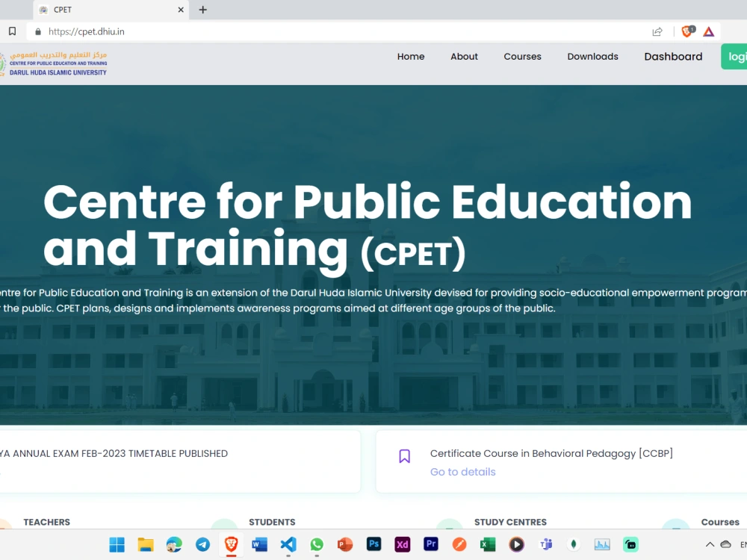Launch PowerPoint from the taskbar
747x560 pixels.
[345, 544]
